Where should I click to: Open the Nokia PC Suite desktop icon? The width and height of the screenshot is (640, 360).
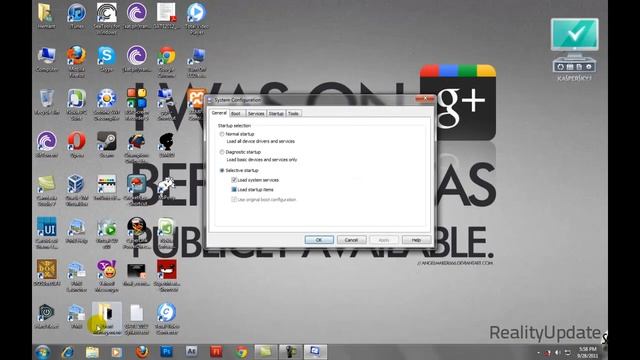click(76, 104)
